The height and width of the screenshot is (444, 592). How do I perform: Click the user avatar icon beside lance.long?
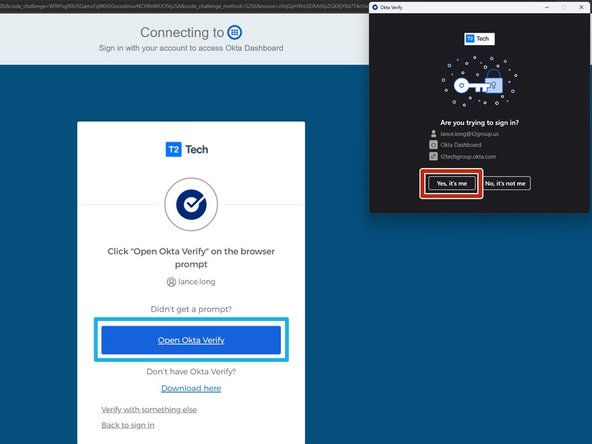(171, 282)
